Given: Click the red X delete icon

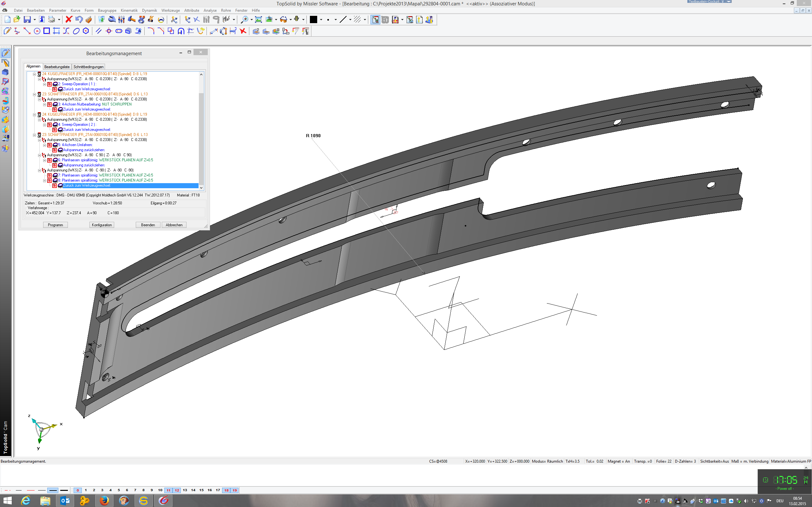Looking at the screenshot, I should [x=69, y=19].
